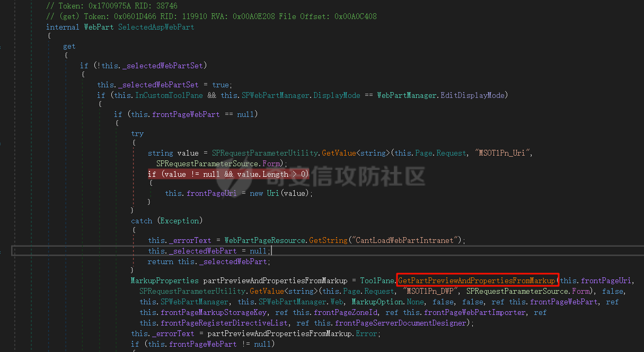
Task: Click the "CantLoadWebPartIntranet" string argument
Action: 407,240
